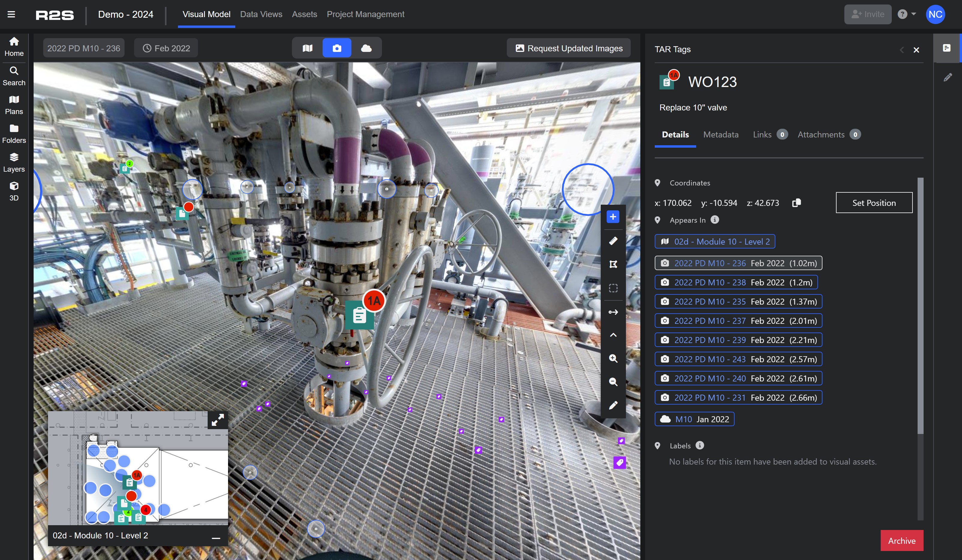Screen dimensions: 962x560
Task: Click the zoom out magnifier icon
Action: pos(613,382)
